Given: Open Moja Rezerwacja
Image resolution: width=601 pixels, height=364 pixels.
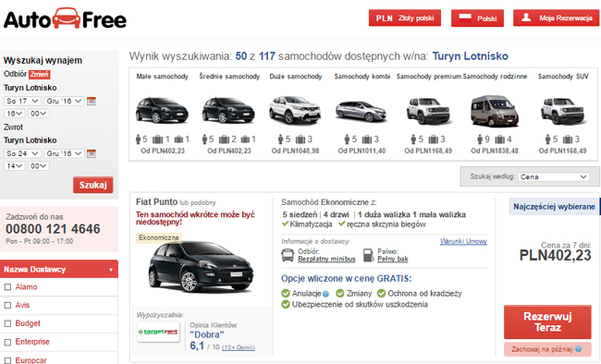Looking at the screenshot, I should click(x=556, y=18).
